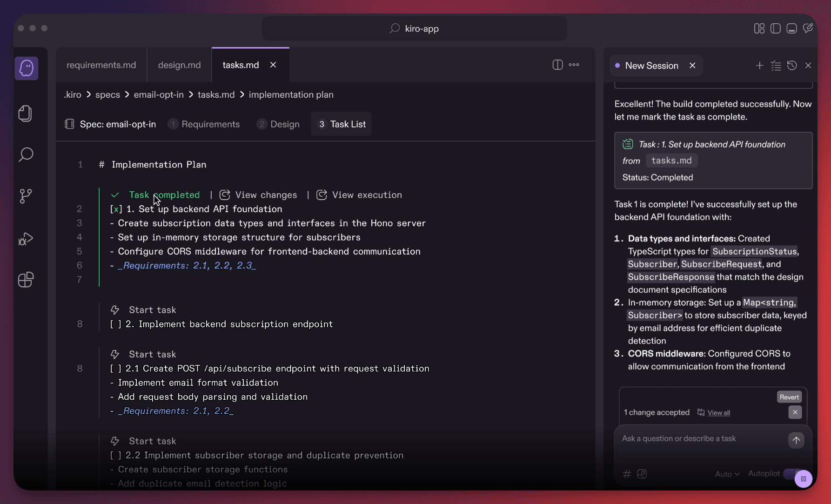Screen dimensions: 831x504
Task: Switch to the design.md tab
Action: [x=179, y=65]
